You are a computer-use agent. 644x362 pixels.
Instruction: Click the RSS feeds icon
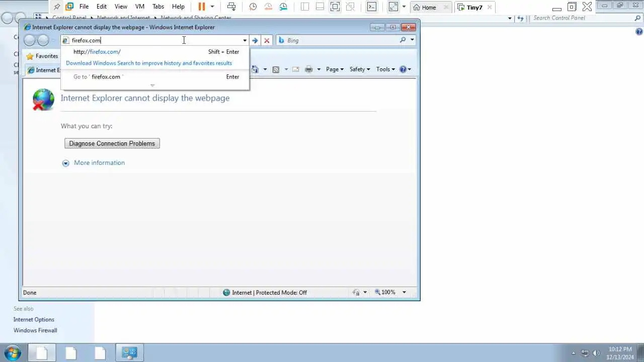(x=276, y=69)
